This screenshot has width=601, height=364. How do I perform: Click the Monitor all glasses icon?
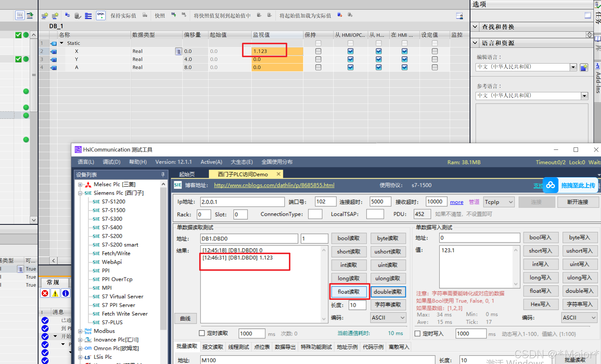pos(101,15)
